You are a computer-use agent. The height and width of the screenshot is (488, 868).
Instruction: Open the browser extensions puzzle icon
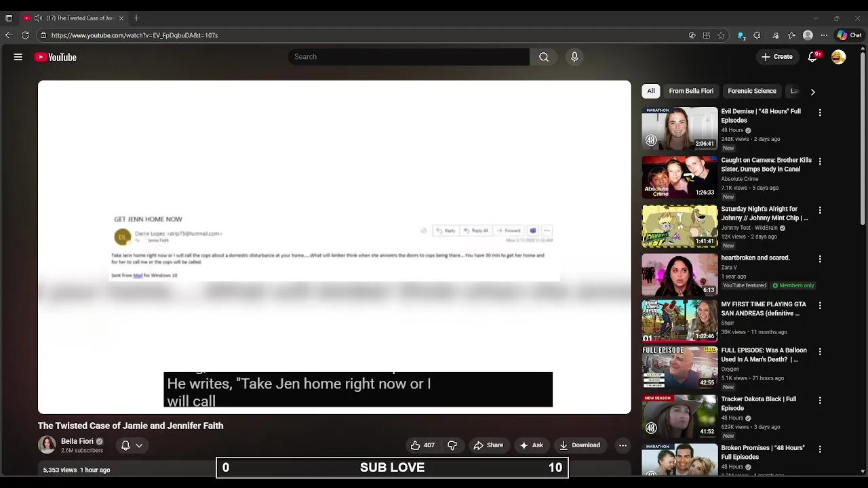click(x=757, y=35)
